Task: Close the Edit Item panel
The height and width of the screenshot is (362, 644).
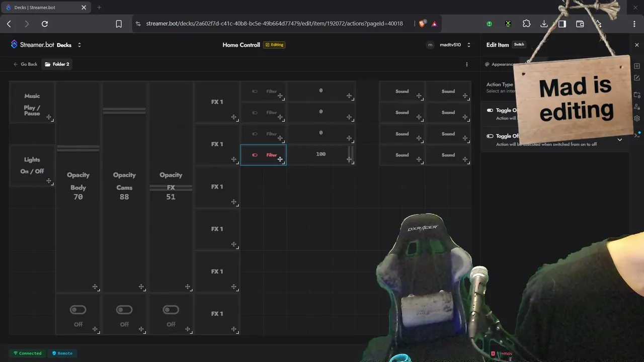Action: click(x=637, y=45)
